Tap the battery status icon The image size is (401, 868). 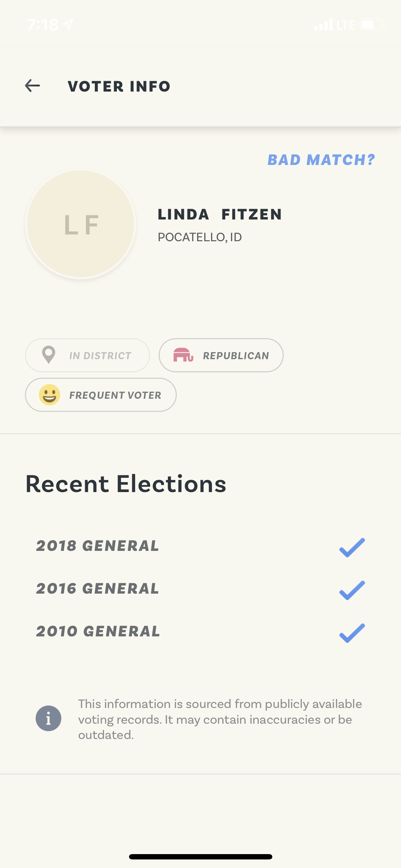(372, 25)
